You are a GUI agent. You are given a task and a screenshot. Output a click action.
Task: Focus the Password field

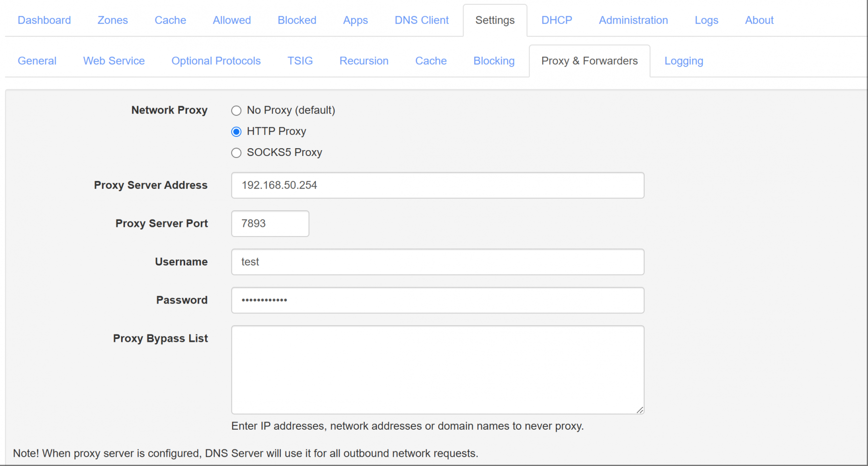[x=437, y=300]
